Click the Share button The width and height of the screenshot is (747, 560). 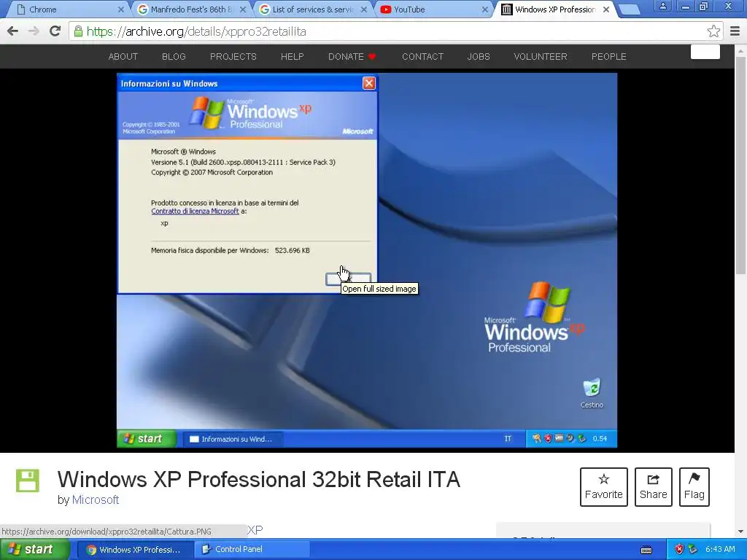coord(653,486)
